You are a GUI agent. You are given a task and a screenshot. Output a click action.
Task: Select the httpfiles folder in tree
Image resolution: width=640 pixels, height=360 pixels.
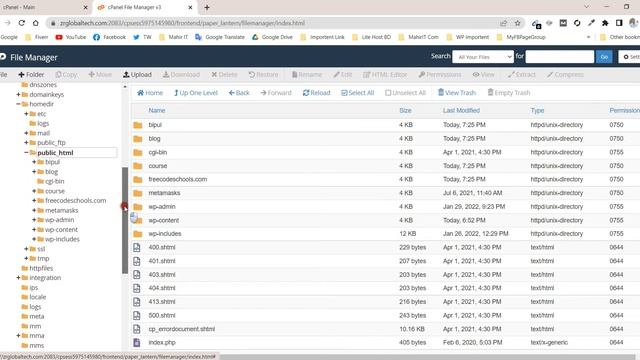[x=41, y=268]
